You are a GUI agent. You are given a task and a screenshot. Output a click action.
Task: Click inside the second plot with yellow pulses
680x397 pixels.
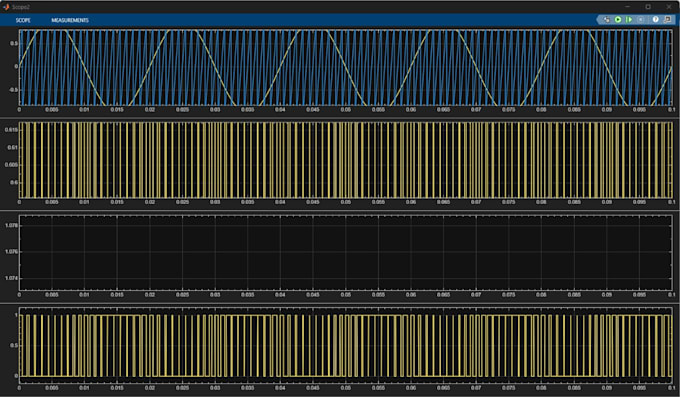click(x=345, y=160)
